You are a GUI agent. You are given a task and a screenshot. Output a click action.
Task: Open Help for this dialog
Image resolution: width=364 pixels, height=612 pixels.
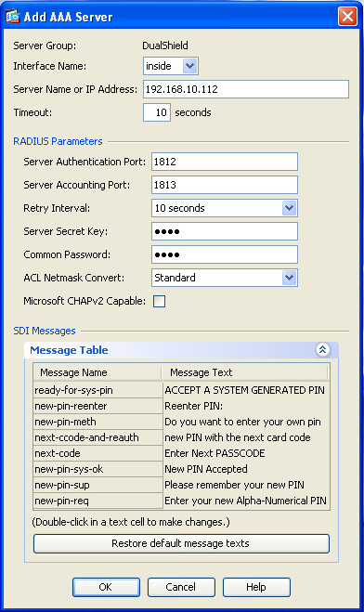[x=256, y=587]
